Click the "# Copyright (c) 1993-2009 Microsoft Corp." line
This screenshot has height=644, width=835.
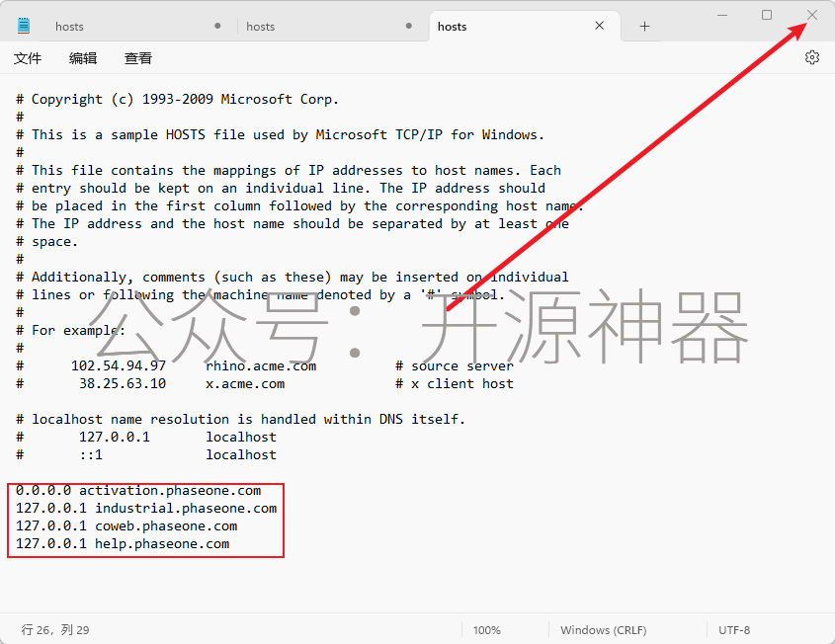coord(177,100)
